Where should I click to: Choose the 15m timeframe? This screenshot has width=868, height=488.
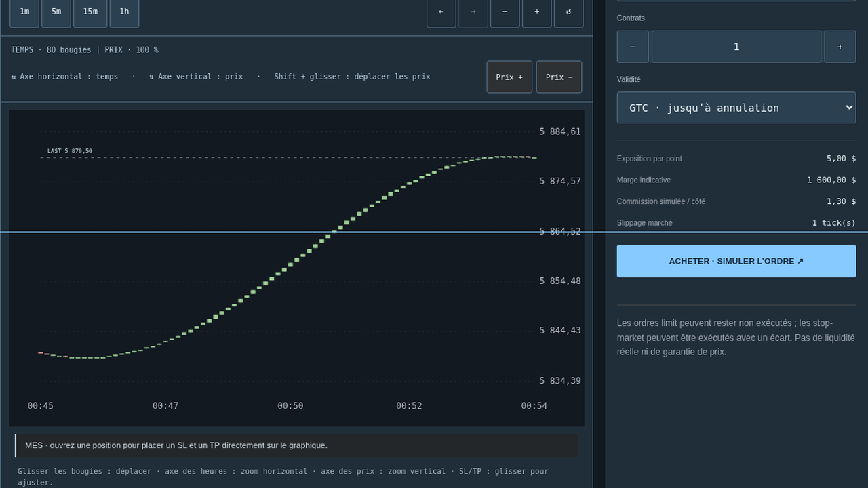[90, 12]
